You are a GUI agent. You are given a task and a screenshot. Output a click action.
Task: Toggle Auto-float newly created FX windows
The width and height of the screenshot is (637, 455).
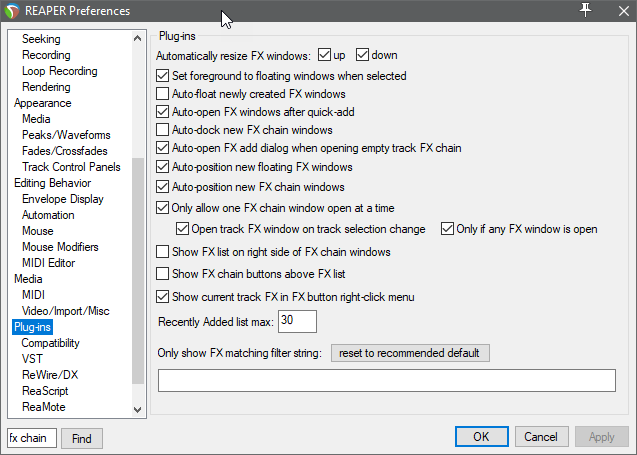click(x=164, y=94)
